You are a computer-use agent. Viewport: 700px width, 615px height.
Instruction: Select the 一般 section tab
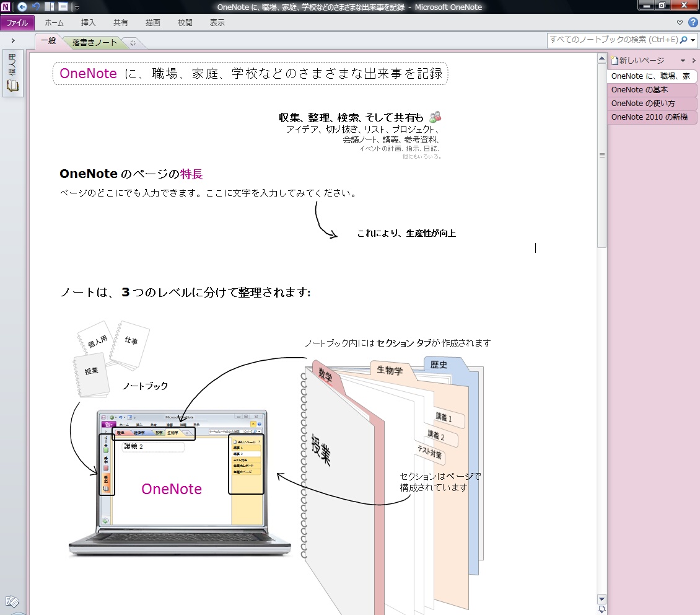pos(49,41)
